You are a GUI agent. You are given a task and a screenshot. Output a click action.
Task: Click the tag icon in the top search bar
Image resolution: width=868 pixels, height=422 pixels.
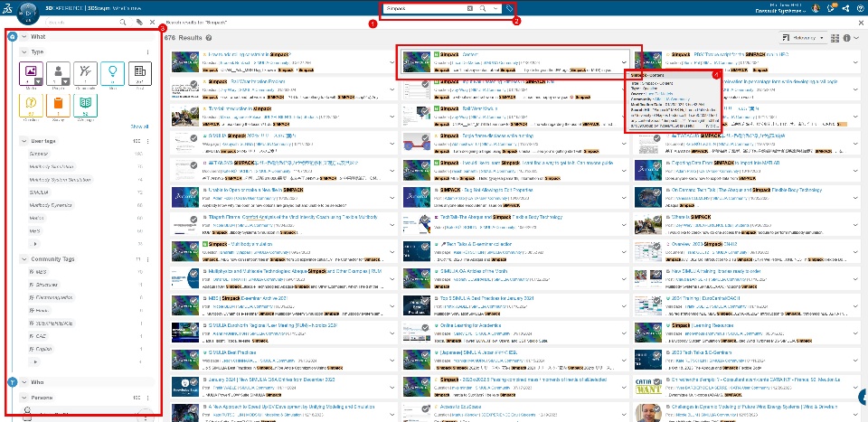(509, 8)
